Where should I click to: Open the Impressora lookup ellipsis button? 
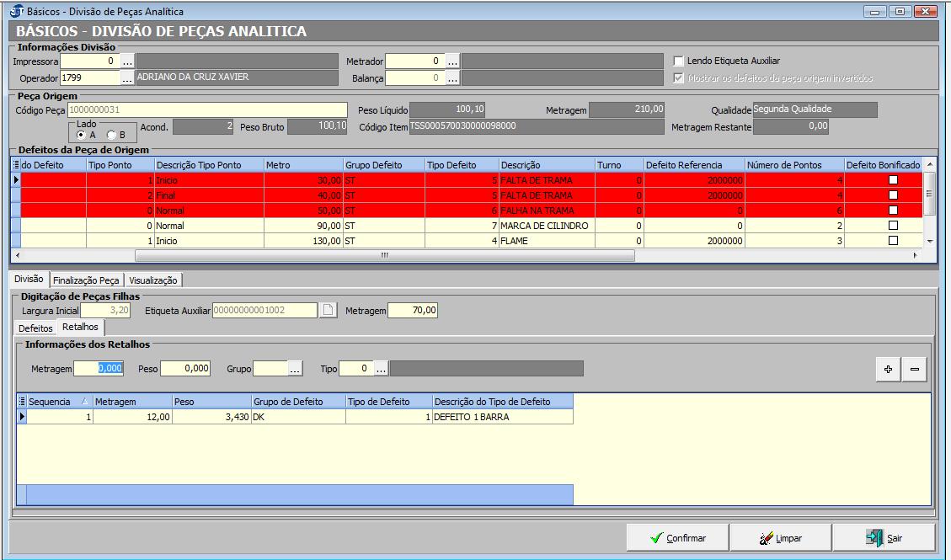click(x=127, y=61)
